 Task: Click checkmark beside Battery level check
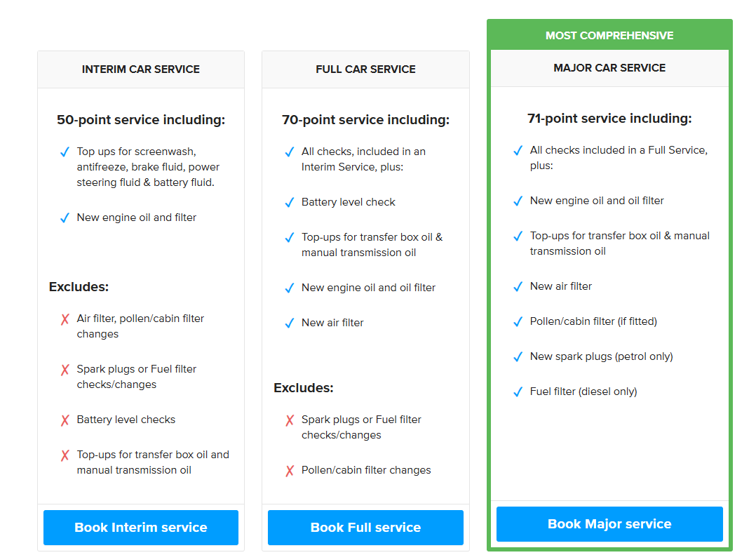pyautogui.click(x=289, y=202)
